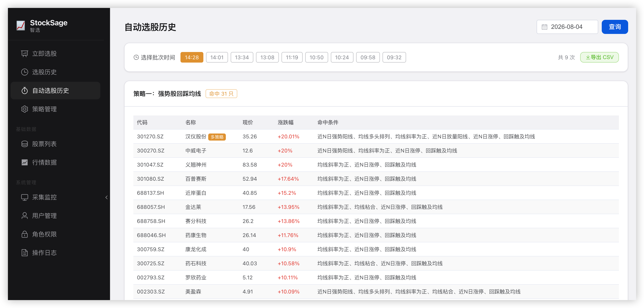Click the 多策略 tag on 汉仪股份
644x308 pixels.
coord(217,137)
